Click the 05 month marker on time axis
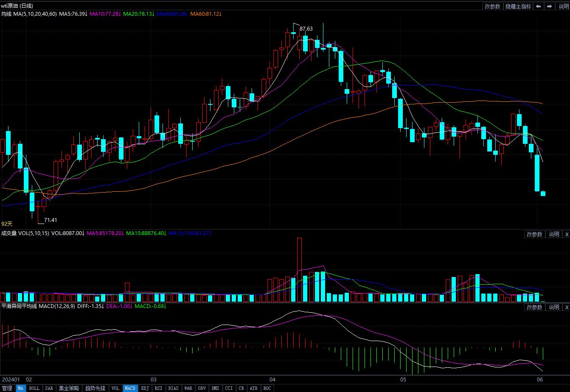The width and height of the screenshot is (570, 392). 403,379
